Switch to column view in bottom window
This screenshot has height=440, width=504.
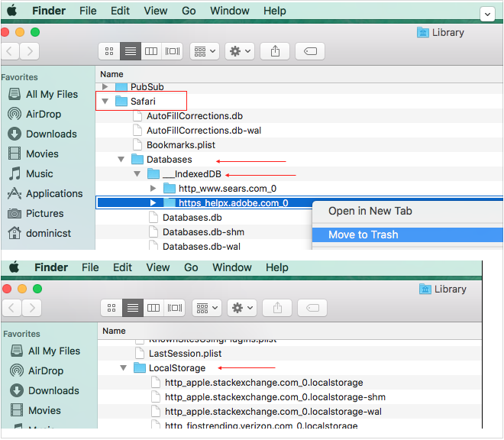click(x=153, y=308)
